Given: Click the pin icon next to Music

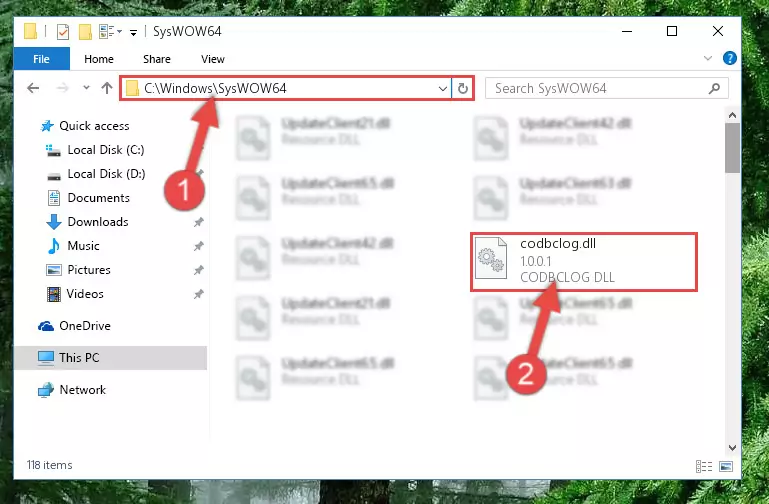Looking at the screenshot, I should pyautogui.click(x=198, y=246).
